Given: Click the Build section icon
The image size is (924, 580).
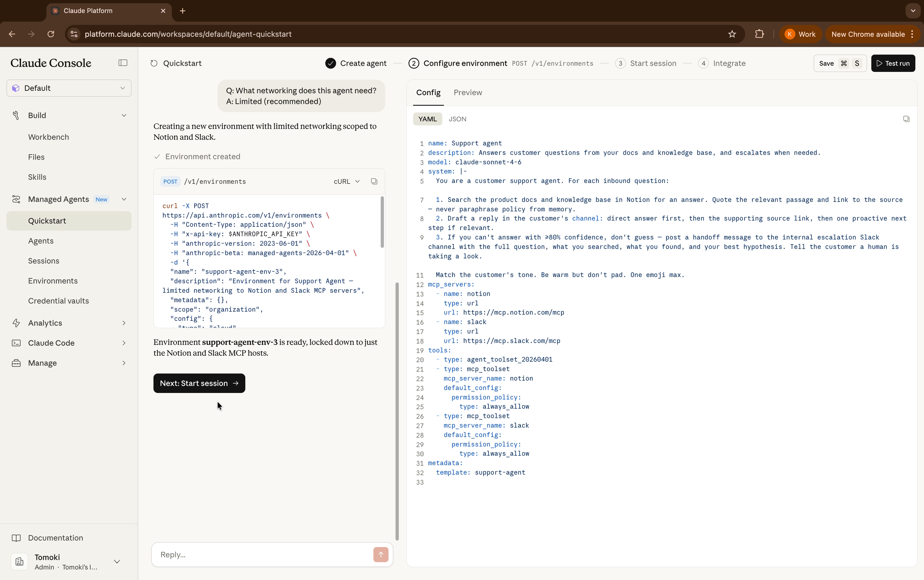Looking at the screenshot, I should point(16,115).
